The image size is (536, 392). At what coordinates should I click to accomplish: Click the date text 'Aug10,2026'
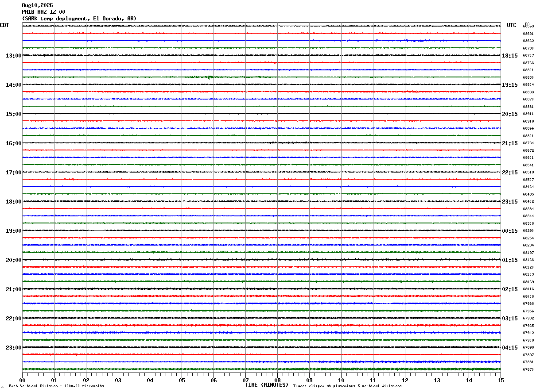[x=37, y=5]
